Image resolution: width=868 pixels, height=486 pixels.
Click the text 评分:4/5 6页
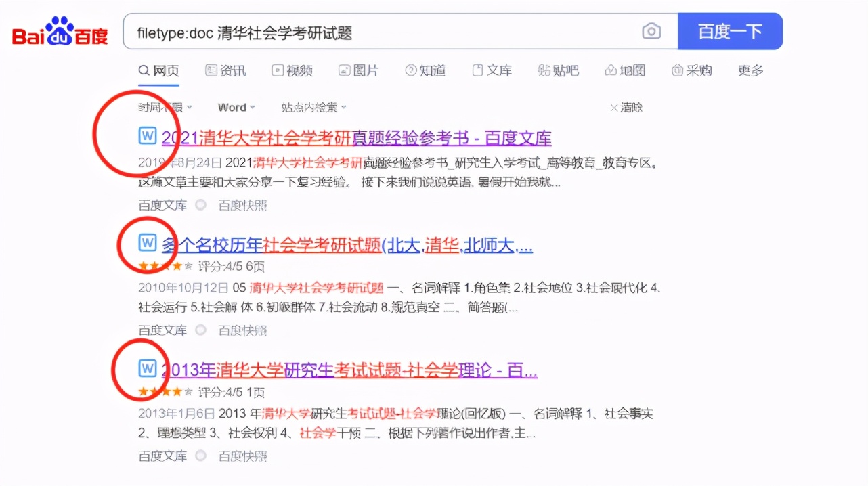click(x=232, y=267)
